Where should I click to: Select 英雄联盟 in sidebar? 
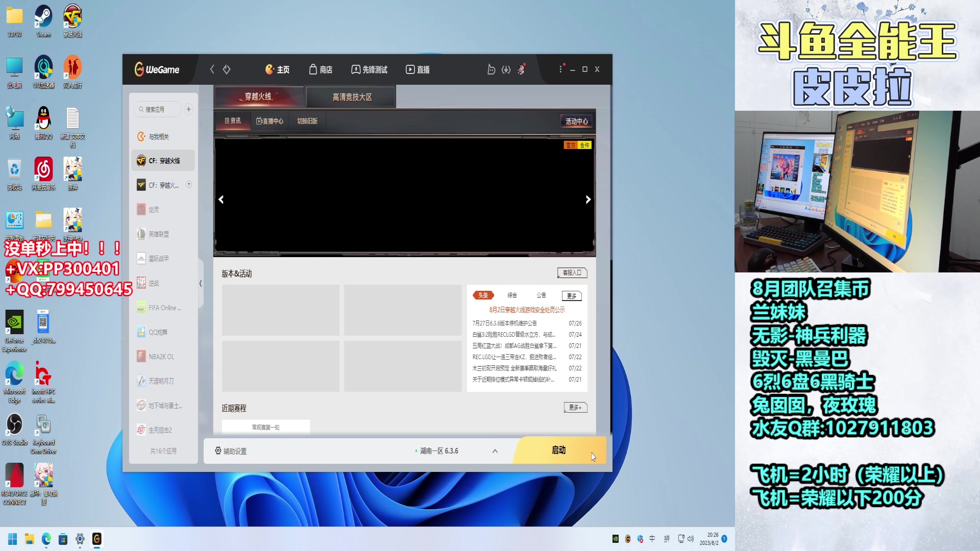[163, 234]
